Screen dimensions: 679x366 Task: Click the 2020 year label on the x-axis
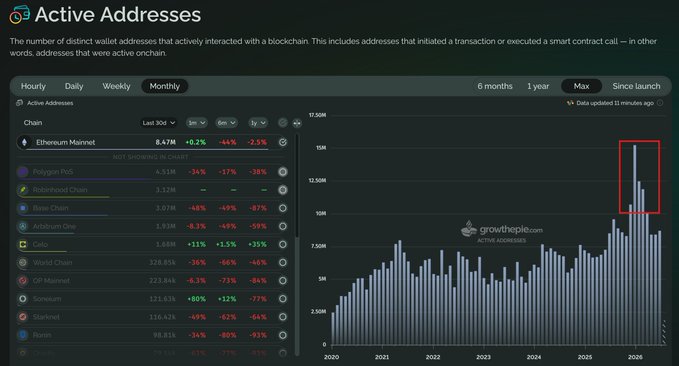point(332,357)
